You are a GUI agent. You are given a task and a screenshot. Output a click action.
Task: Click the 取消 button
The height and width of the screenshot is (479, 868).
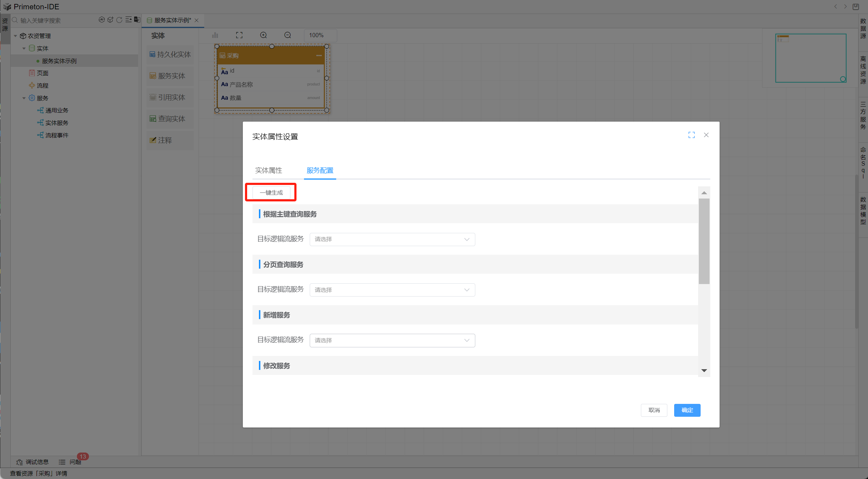click(654, 410)
